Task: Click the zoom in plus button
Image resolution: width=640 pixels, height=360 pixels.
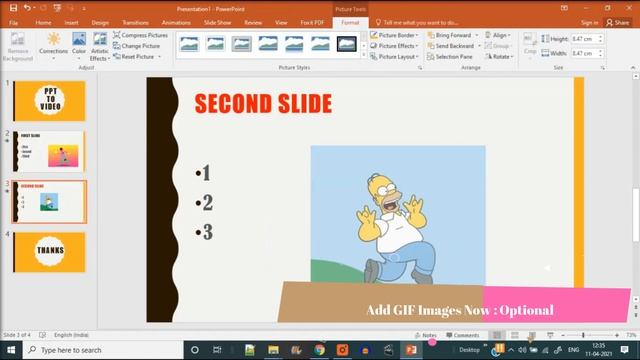Action: (617, 335)
